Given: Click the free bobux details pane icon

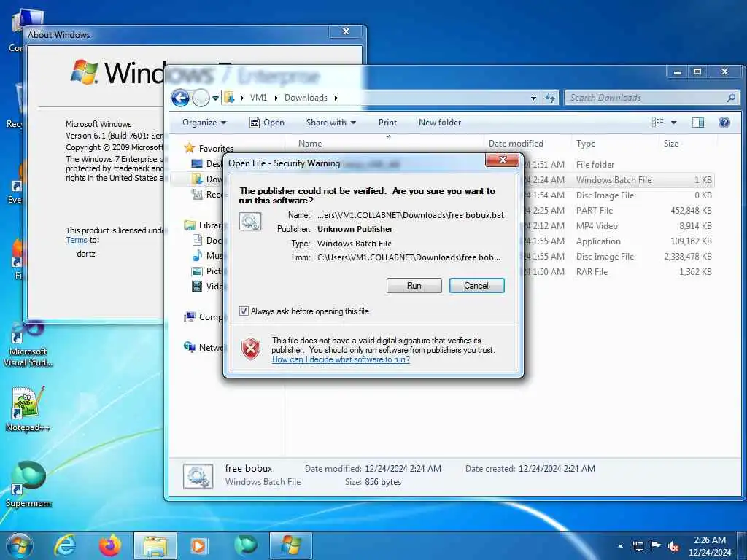Looking at the screenshot, I should point(198,477).
